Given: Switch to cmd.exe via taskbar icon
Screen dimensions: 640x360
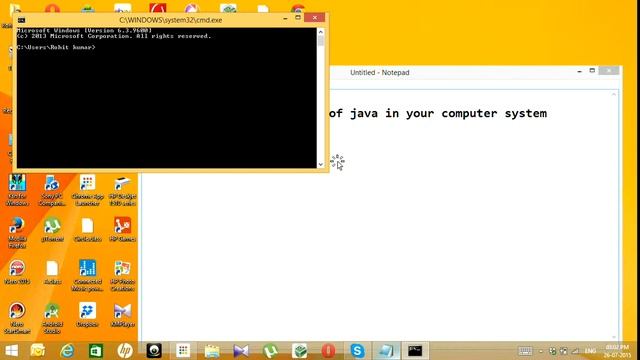Looking at the screenshot, I should (x=415, y=351).
